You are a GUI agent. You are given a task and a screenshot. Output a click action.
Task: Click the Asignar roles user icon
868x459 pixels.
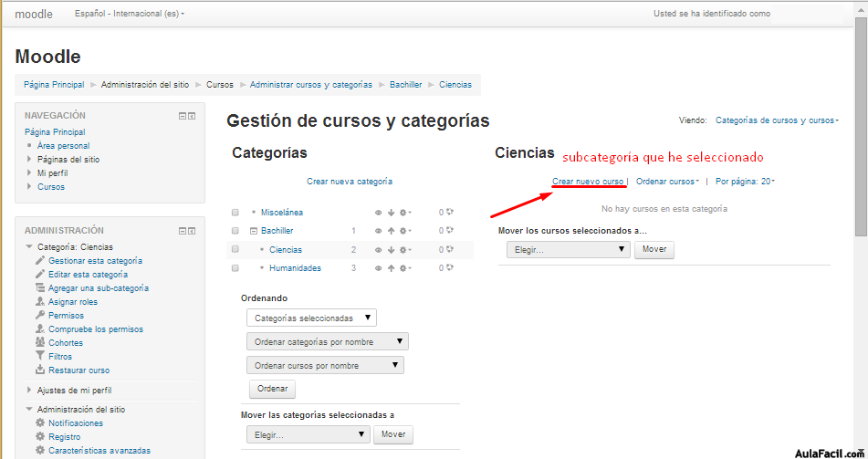tap(40, 301)
